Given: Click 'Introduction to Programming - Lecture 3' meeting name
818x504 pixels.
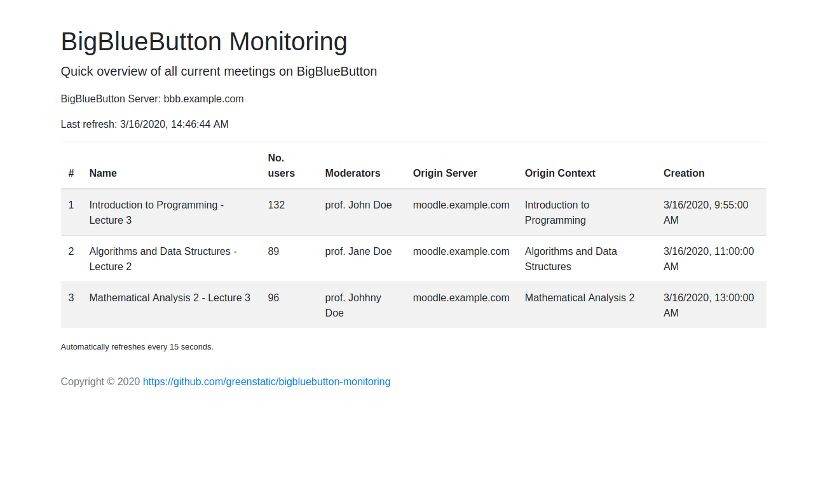Looking at the screenshot, I should 156,213.
